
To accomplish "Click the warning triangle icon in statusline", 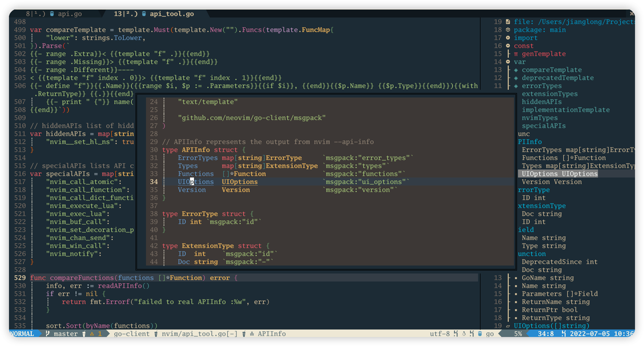I will coord(92,334).
